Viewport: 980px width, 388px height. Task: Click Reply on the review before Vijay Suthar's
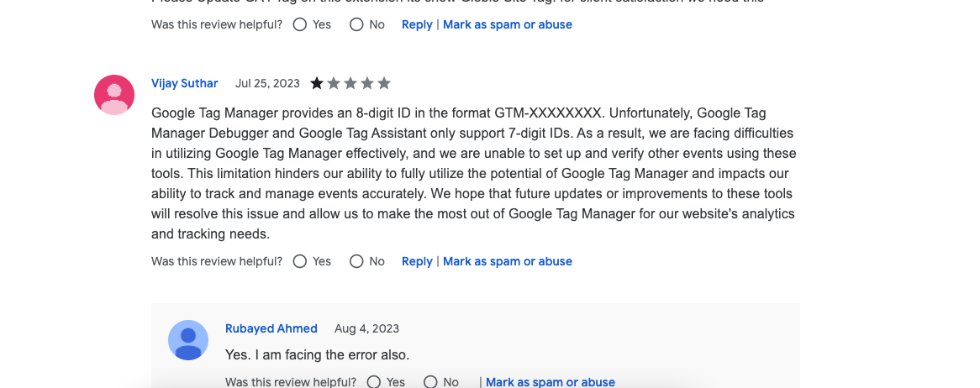[x=417, y=24]
